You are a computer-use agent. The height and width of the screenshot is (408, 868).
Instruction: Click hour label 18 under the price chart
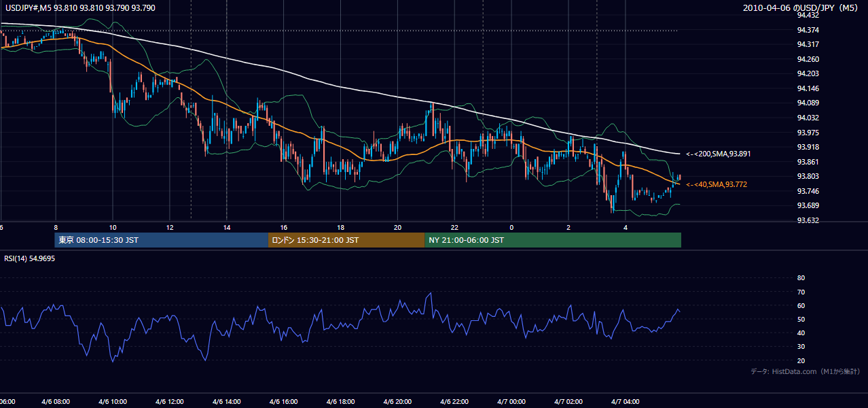pyautogui.click(x=341, y=227)
